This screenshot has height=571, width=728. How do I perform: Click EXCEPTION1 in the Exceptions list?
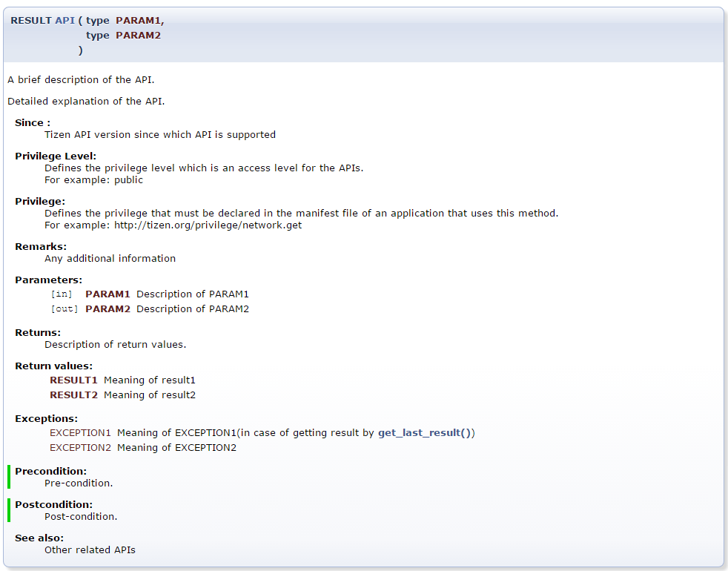(x=80, y=432)
